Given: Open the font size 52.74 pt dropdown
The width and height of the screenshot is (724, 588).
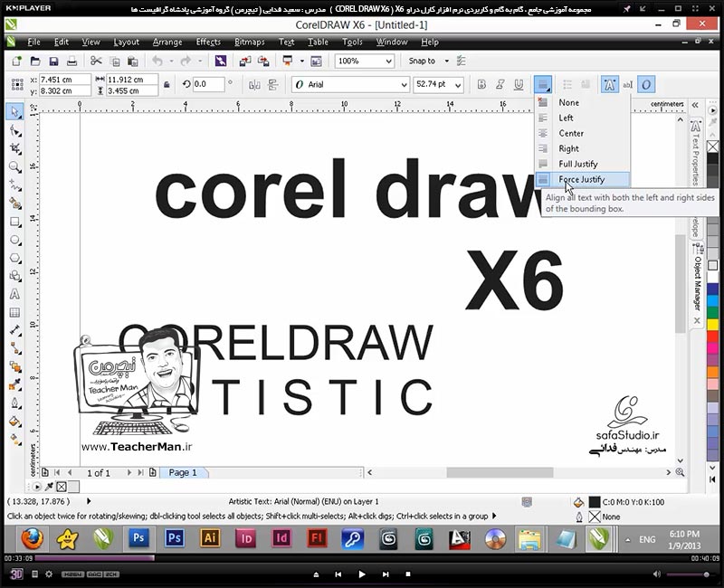Looking at the screenshot, I should tap(457, 84).
